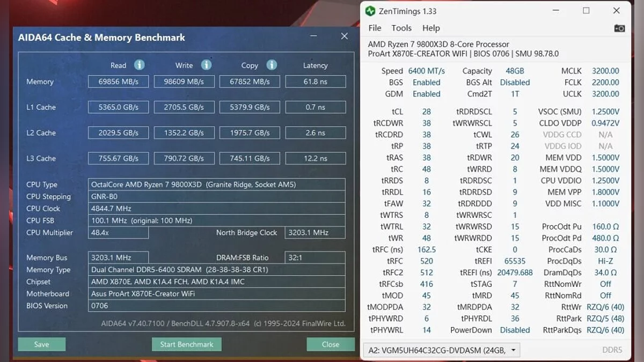
Task: Click VSOC (SMU) value 1.2500V
Action: (x=605, y=112)
